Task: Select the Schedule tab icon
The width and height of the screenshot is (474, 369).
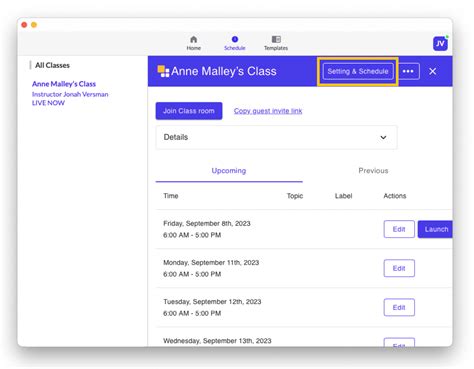Action: 235,39
